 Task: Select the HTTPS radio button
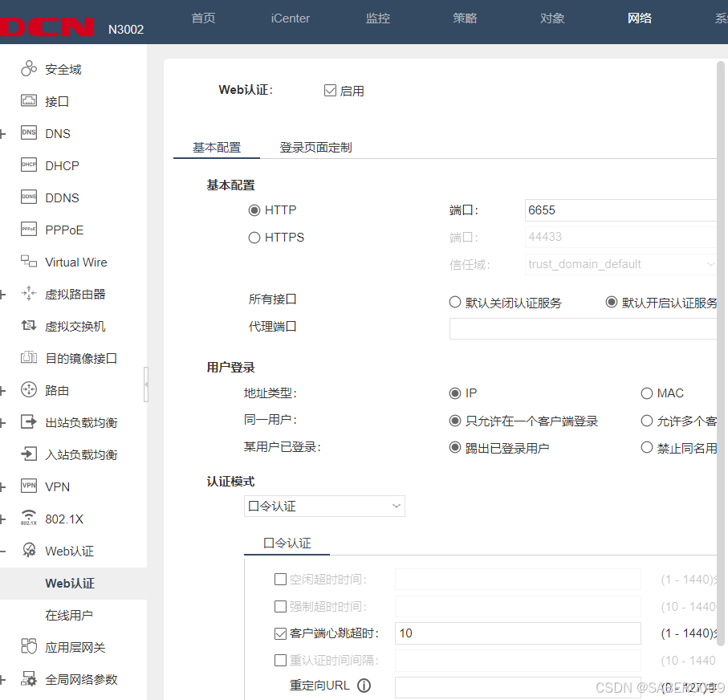pos(253,237)
